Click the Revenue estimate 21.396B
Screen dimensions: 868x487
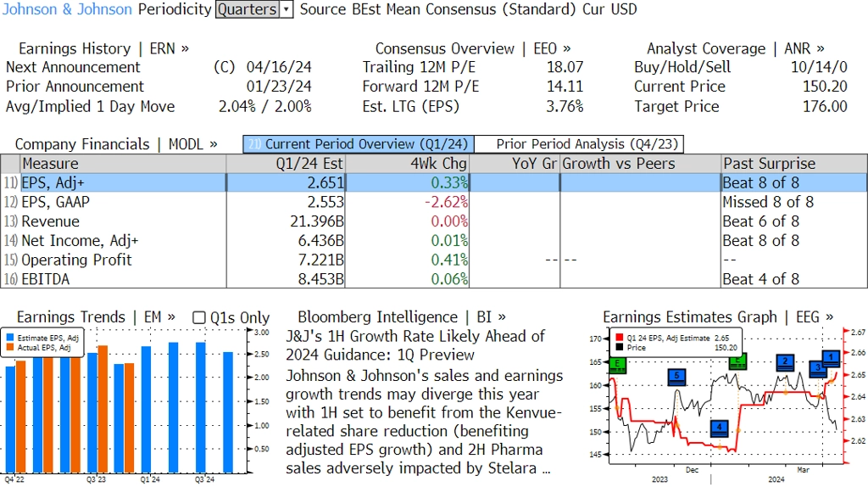(x=317, y=221)
